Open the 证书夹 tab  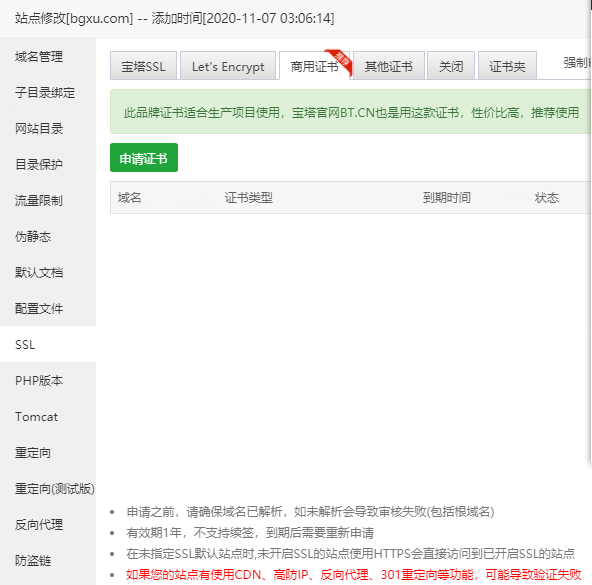tap(507, 66)
